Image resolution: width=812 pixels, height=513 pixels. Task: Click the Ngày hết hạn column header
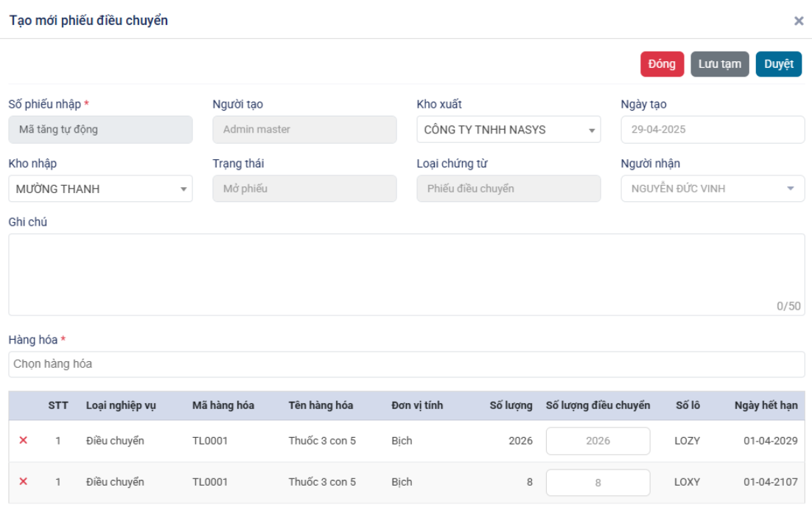pos(766,405)
